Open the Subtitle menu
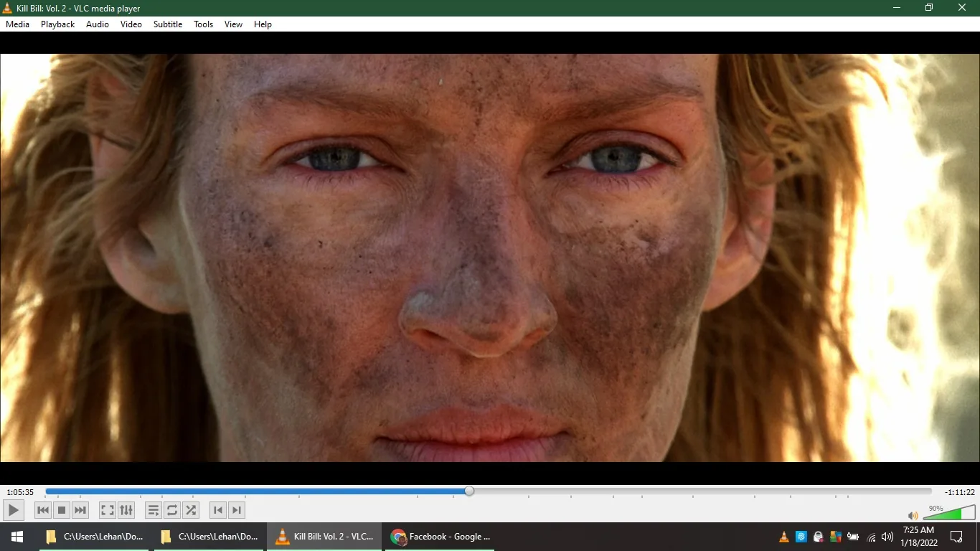This screenshot has width=980, height=551. 167,24
